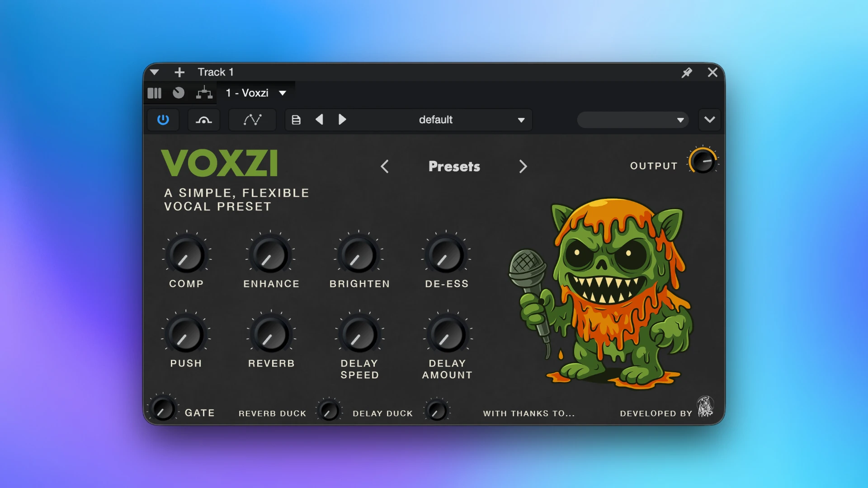
Task: Click the OUTPUT knob
Action: point(703,161)
